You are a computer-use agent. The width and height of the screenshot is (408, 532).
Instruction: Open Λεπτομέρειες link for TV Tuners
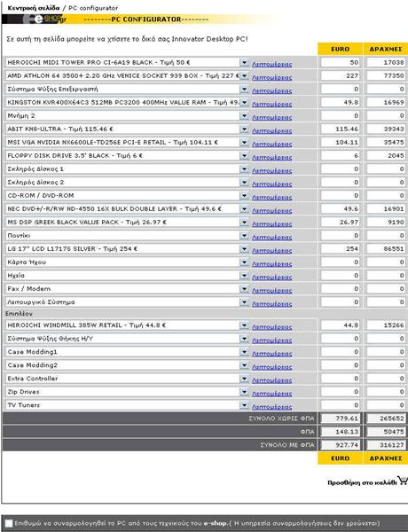pos(272,406)
